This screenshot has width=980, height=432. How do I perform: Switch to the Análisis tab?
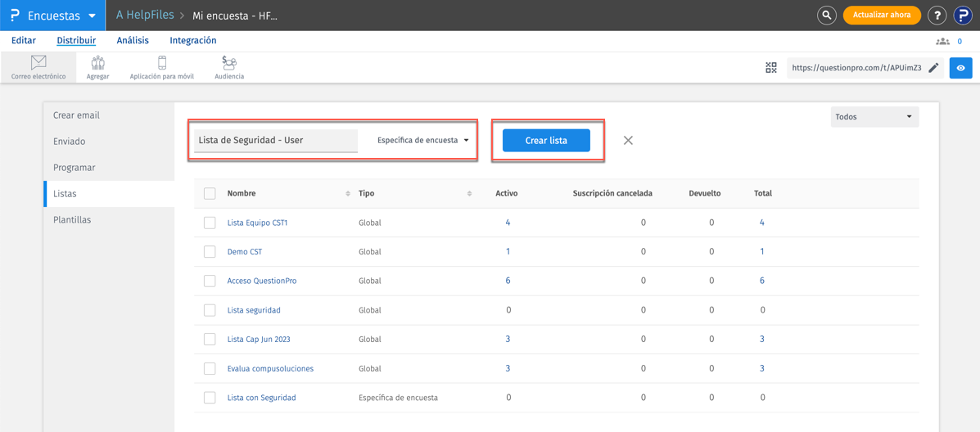pos(133,40)
